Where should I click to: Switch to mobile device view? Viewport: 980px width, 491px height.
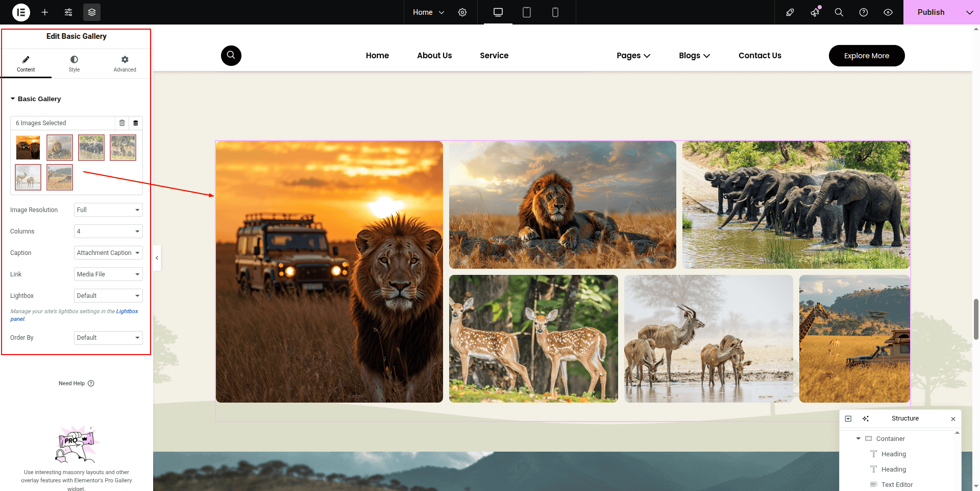pyautogui.click(x=555, y=12)
